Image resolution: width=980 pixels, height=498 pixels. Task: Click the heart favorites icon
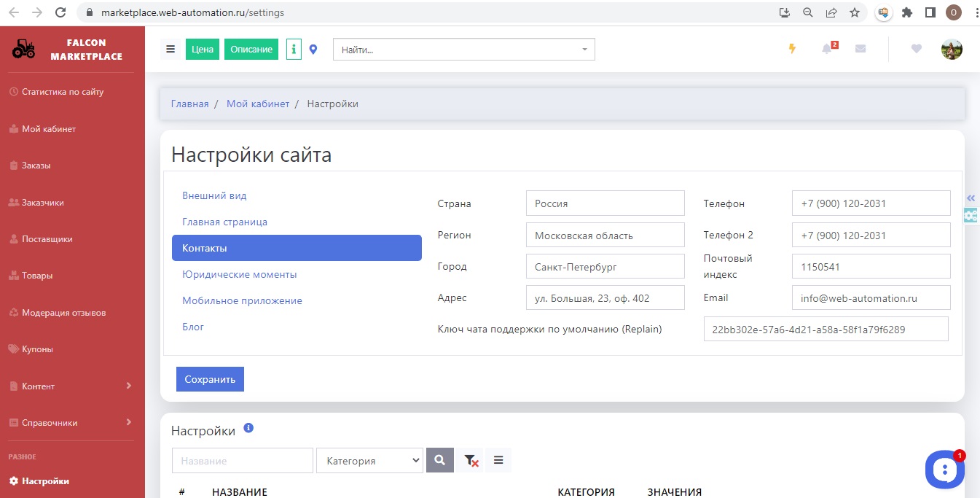click(x=917, y=49)
